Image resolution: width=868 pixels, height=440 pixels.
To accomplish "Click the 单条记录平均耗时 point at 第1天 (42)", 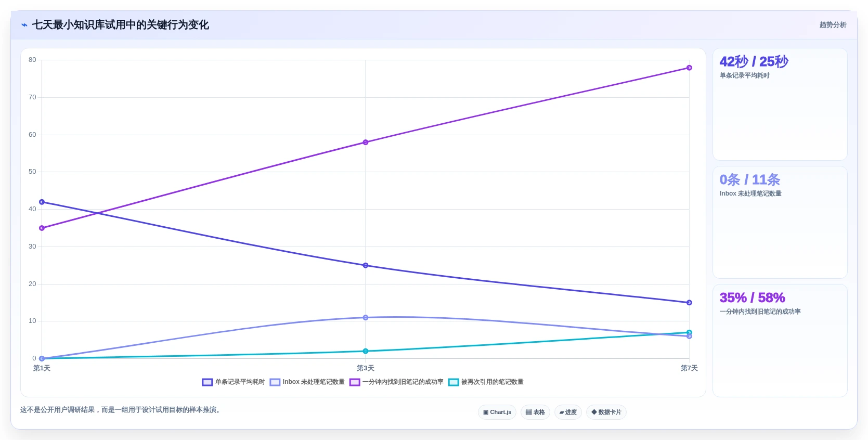I will (x=42, y=202).
